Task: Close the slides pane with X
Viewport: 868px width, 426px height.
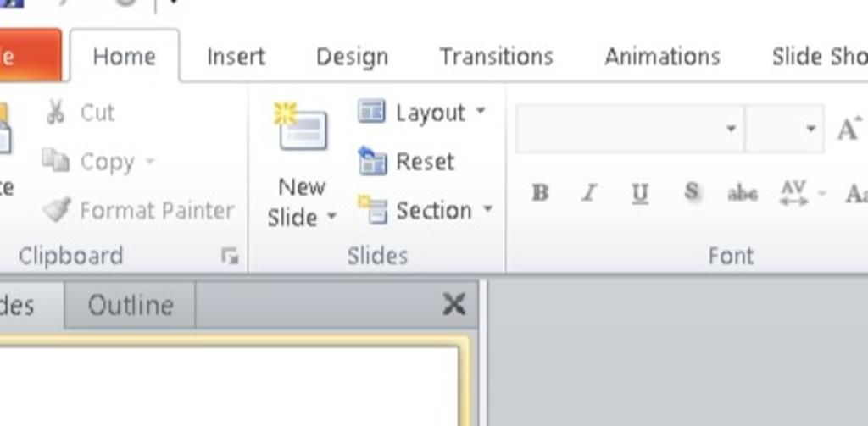Action: pyautogui.click(x=454, y=304)
